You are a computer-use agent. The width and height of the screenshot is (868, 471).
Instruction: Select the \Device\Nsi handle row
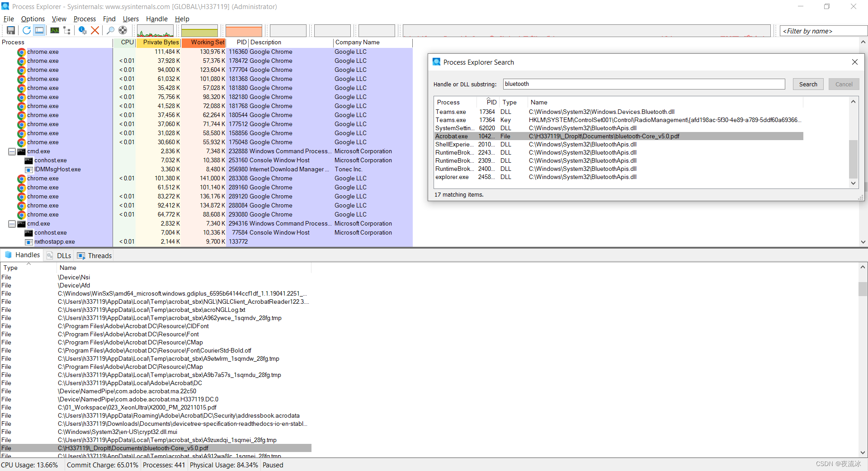(x=156, y=277)
